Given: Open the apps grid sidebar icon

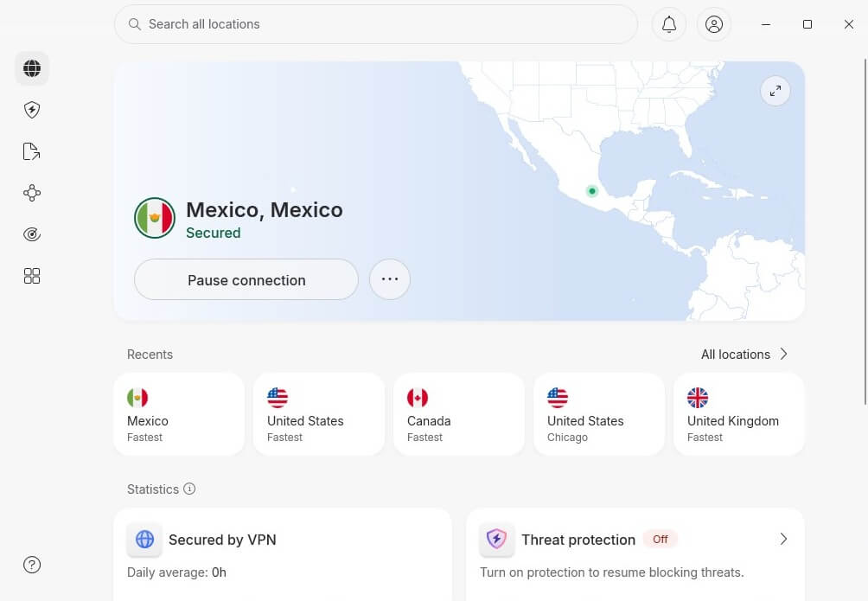Looking at the screenshot, I should pos(32,276).
